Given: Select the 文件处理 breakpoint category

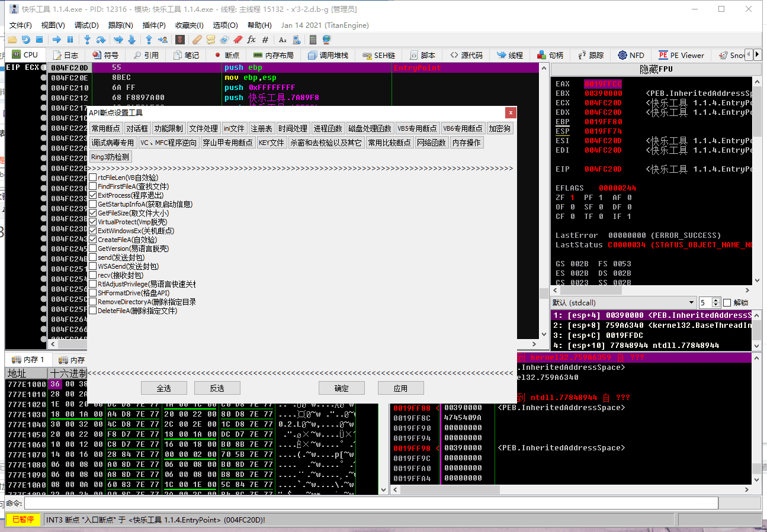Looking at the screenshot, I should coord(204,128).
